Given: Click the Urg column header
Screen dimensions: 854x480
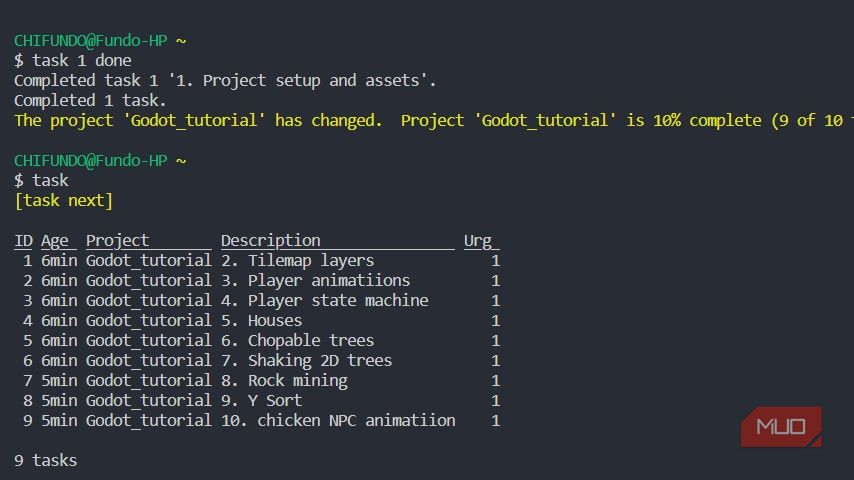Looking at the screenshot, I should click(x=481, y=240).
